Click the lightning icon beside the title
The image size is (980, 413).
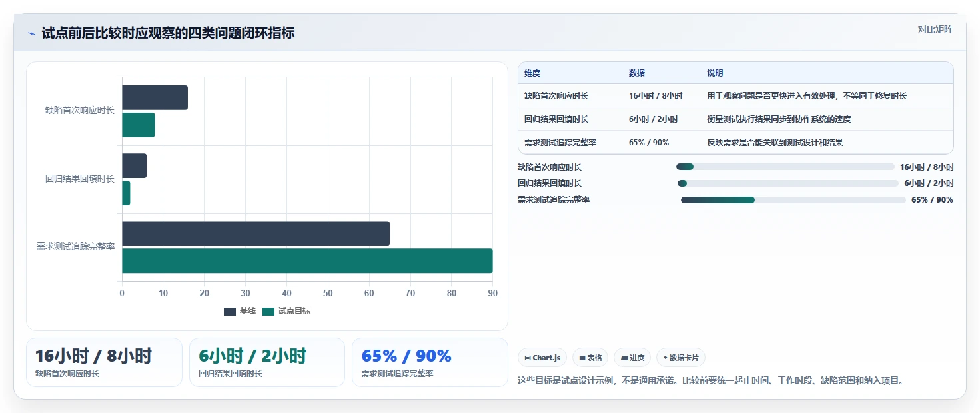click(x=31, y=33)
